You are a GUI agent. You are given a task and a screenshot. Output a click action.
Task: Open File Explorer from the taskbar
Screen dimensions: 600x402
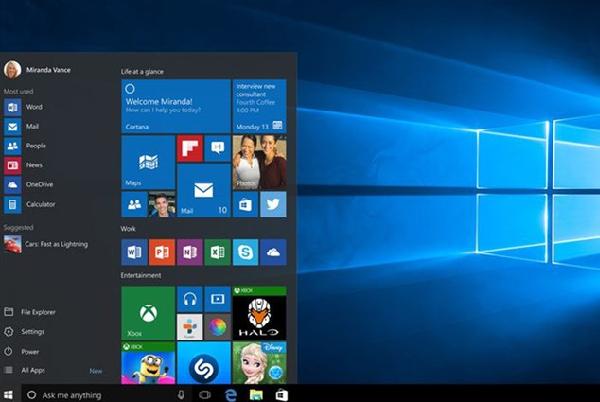point(256,394)
